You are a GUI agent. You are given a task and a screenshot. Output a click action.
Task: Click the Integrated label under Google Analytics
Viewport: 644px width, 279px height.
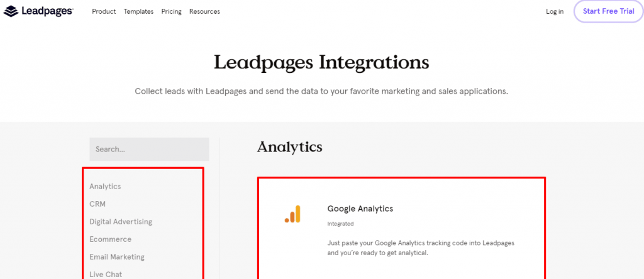point(340,224)
